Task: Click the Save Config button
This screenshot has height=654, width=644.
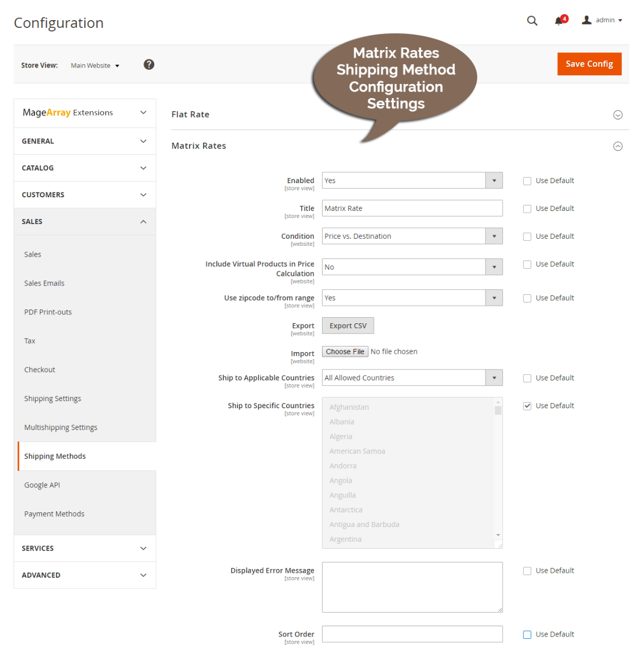Action: tap(589, 64)
